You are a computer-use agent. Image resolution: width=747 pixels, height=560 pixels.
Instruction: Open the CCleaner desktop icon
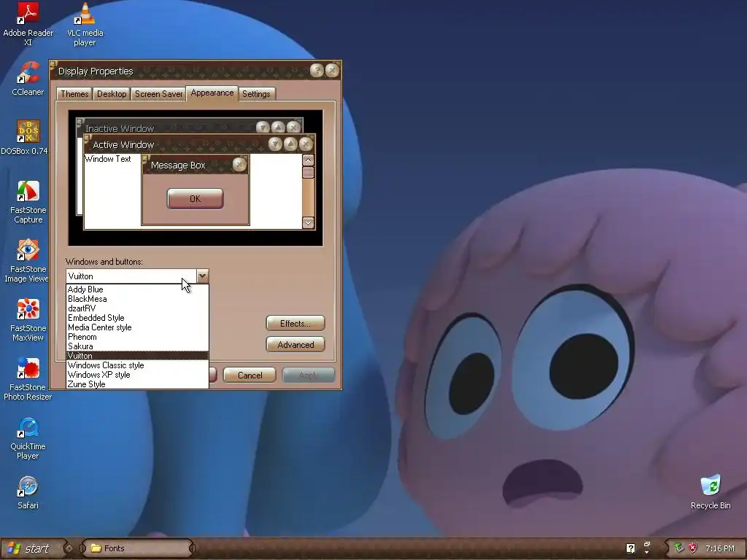pyautogui.click(x=28, y=79)
